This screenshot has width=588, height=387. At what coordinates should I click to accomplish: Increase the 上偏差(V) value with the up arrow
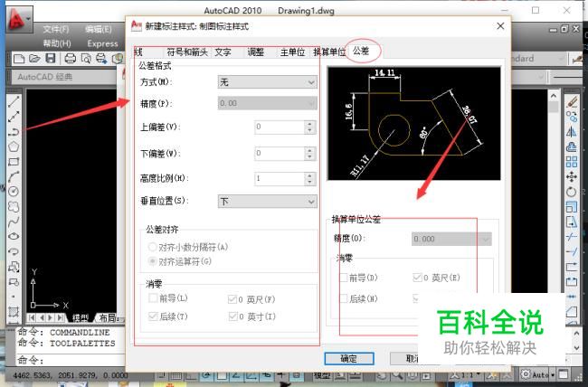pyautogui.click(x=310, y=124)
